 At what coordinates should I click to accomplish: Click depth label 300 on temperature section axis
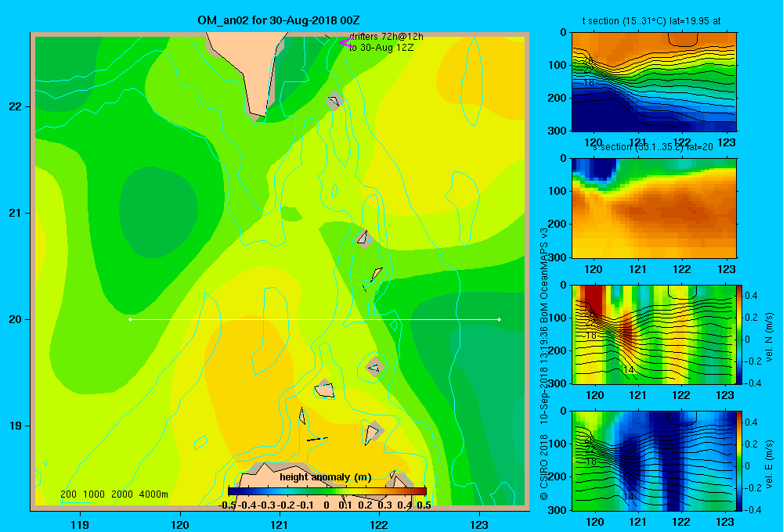[x=557, y=131]
